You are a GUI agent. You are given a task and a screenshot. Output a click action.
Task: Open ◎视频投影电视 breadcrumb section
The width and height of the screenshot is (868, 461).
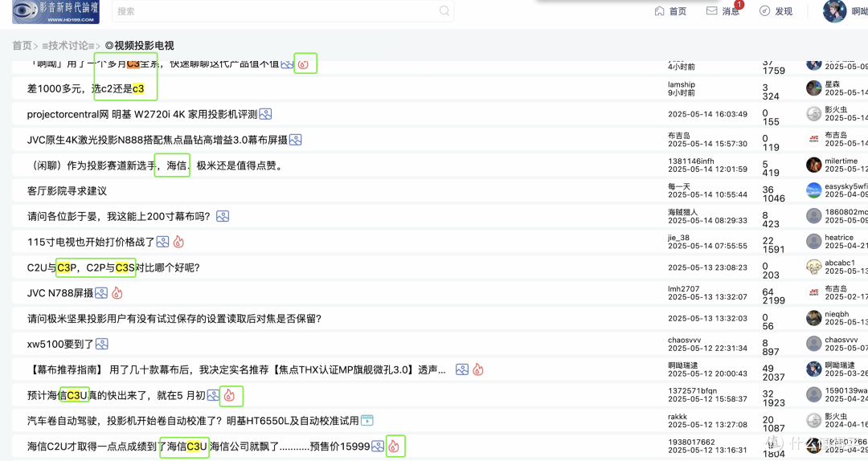click(140, 46)
